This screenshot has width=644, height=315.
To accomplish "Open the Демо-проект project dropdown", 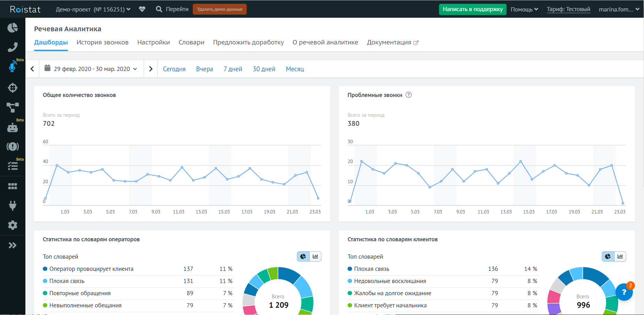I will (x=93, y=9).
